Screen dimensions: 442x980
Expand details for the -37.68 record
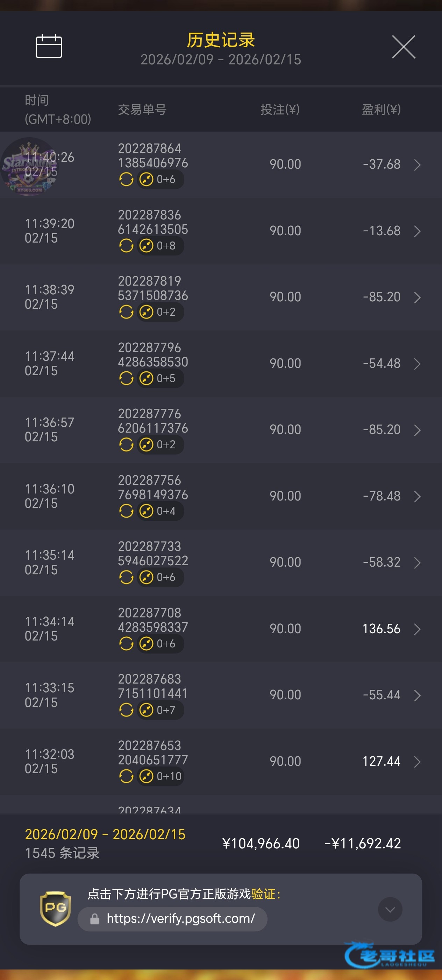click(417, 165)
